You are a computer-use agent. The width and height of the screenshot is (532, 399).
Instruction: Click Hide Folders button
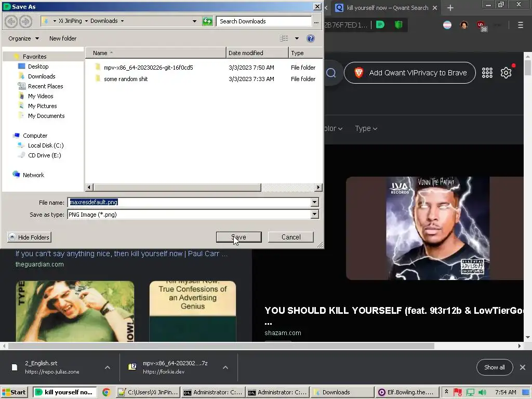[x=29, y=237]
